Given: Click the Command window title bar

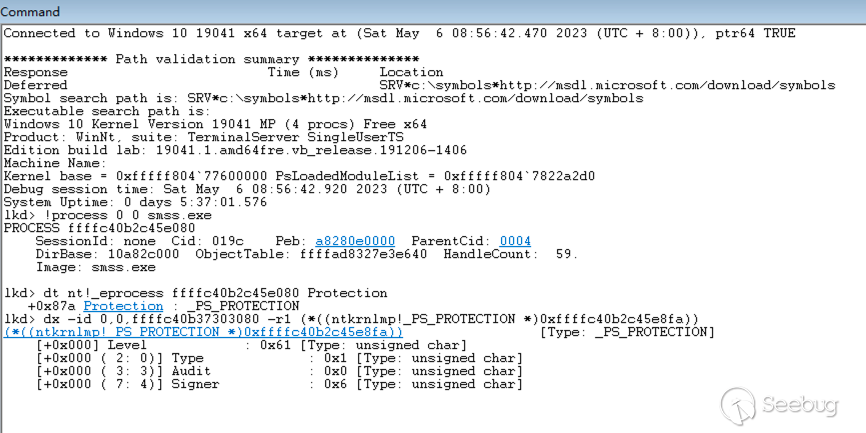Looking at the screenshot, I should pos(433,9).
